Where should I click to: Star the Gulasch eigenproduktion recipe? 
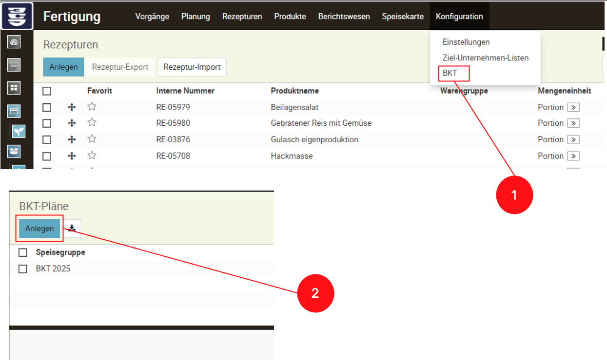click(92, 139)
